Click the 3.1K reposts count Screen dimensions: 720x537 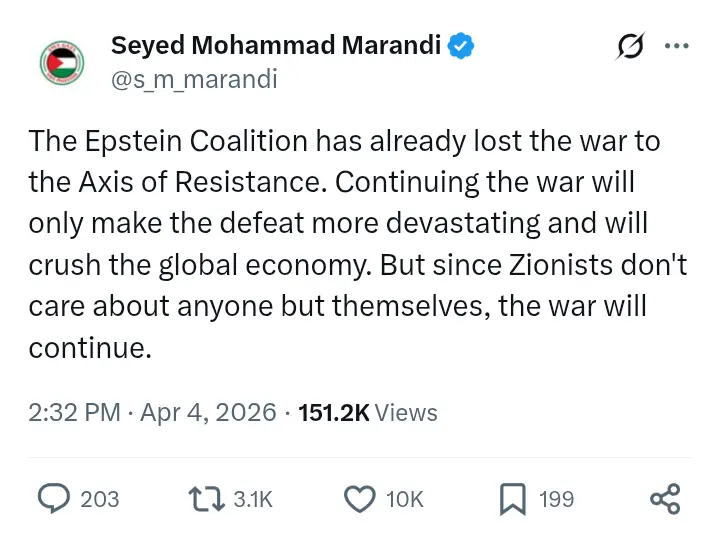pos(252,499)
